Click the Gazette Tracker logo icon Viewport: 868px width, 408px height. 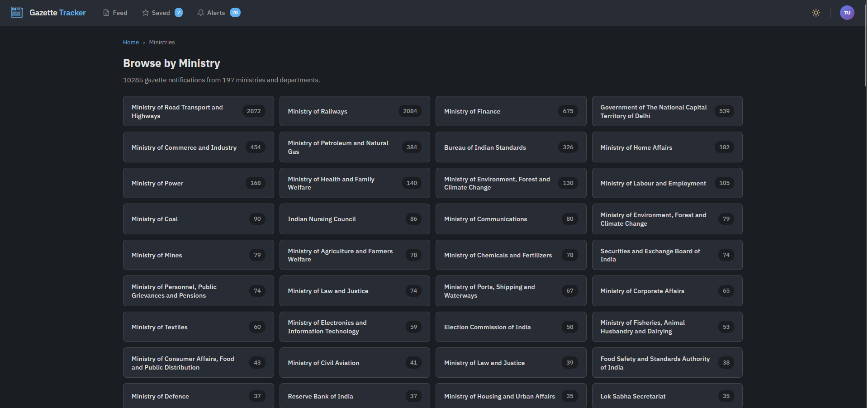tap(17, 12)
